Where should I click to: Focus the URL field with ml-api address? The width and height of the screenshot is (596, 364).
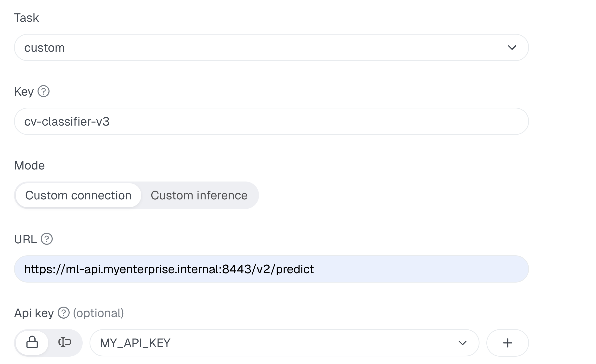click(271, 269)
